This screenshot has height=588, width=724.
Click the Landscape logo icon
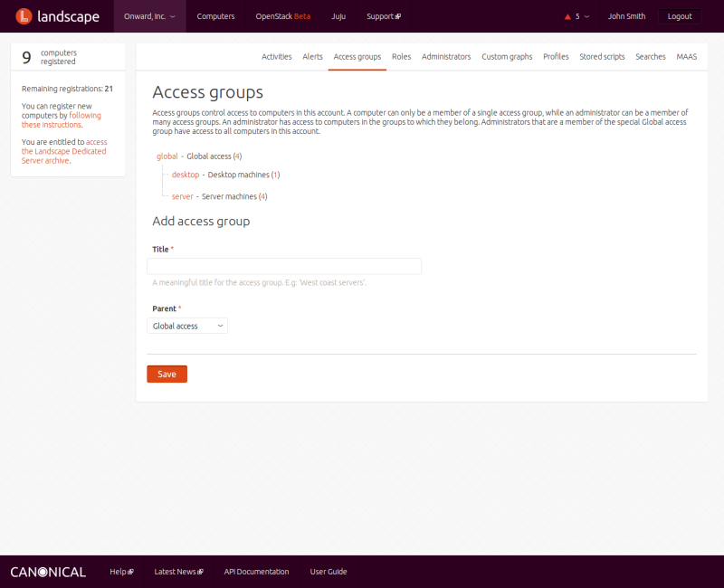point(24,16)
